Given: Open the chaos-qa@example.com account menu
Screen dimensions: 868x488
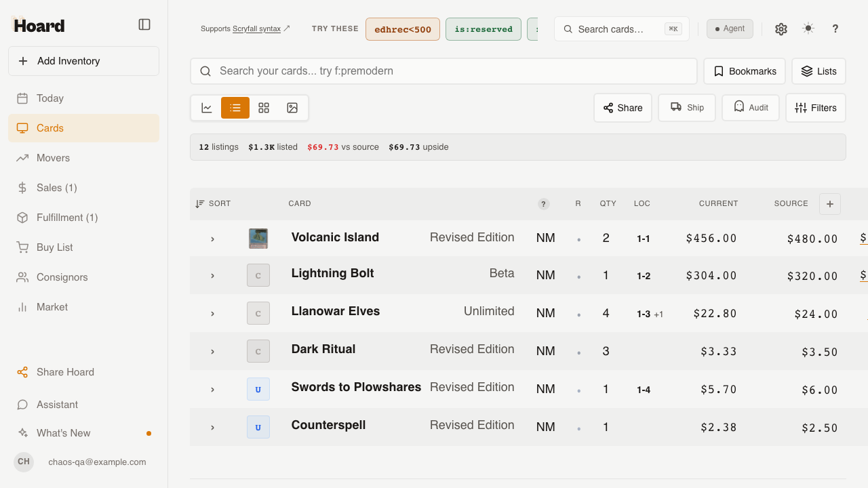Looking at the screenshot, I should (83, 462).
